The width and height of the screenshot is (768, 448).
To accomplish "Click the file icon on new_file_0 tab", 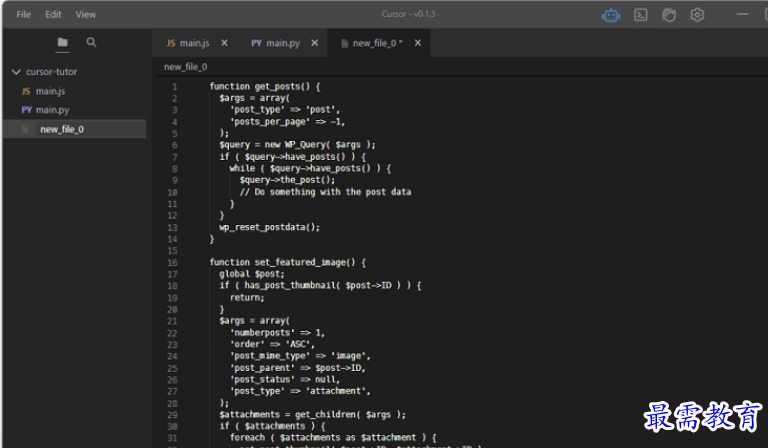I will pos(344,43).
